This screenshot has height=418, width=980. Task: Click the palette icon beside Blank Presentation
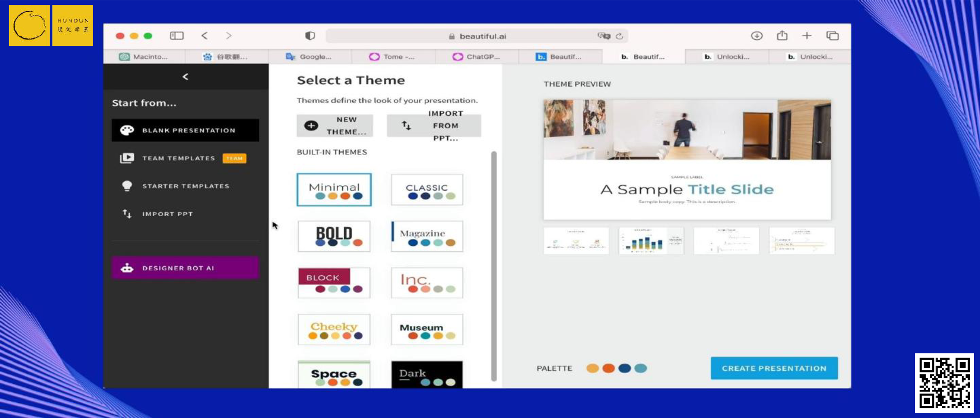pos(127,130)
